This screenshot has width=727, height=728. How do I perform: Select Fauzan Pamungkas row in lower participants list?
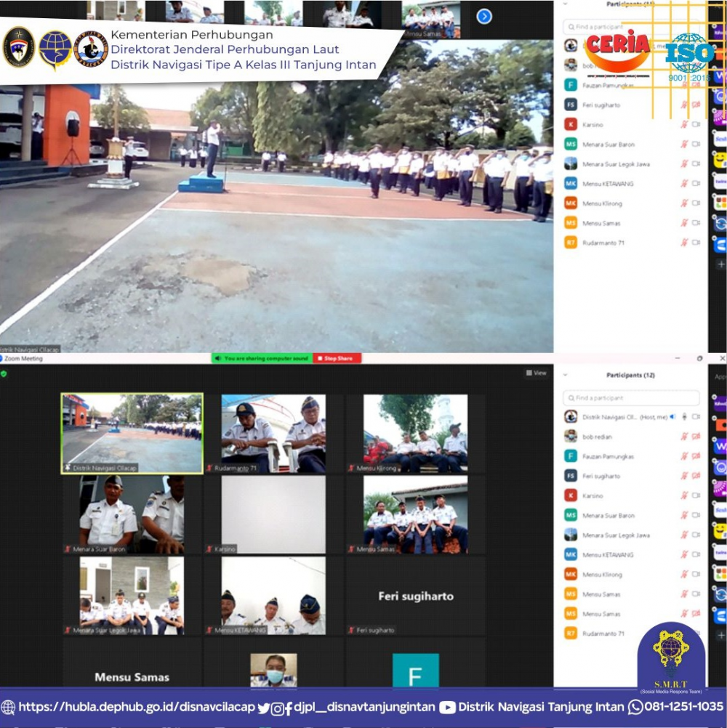pos(632,456)
